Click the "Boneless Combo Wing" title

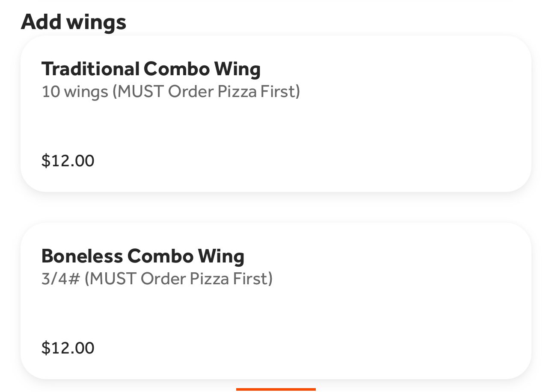(x=143, y=256)
